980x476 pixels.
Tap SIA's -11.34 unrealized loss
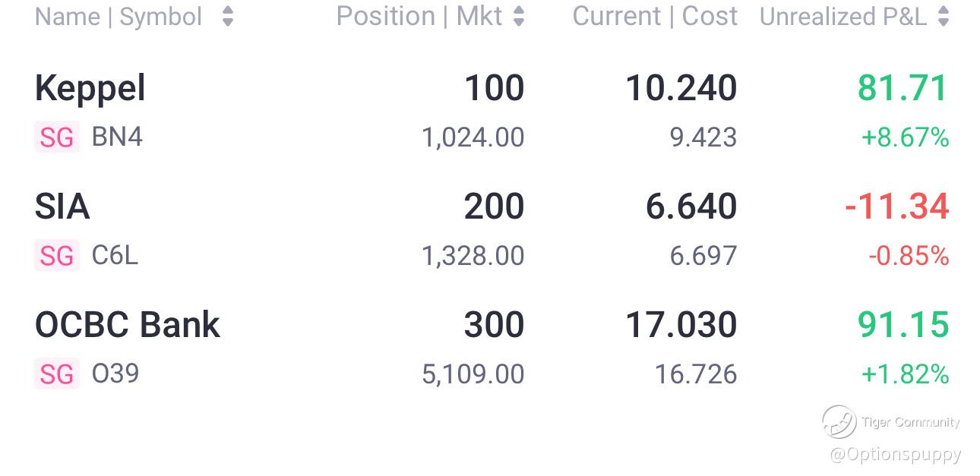pos(897,206)
